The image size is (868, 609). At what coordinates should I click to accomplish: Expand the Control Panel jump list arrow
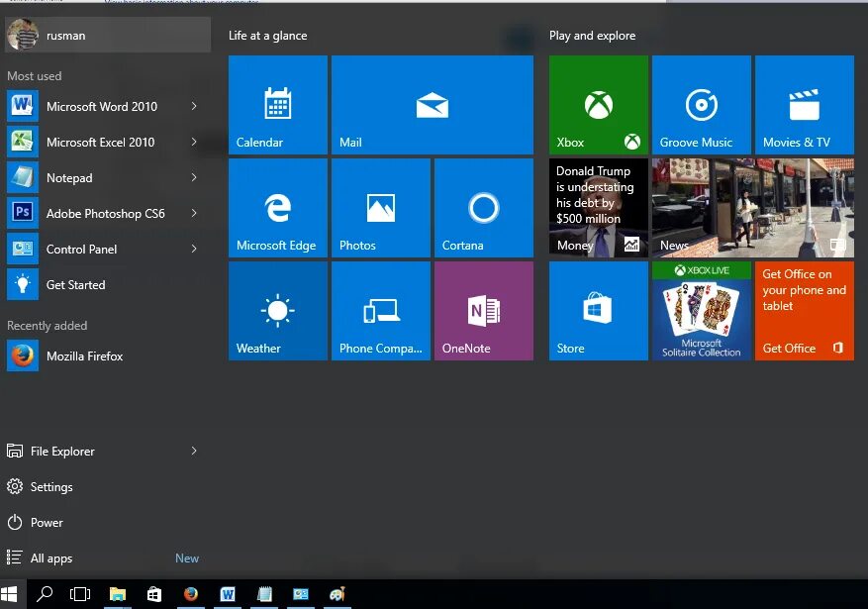click(194, 249)
